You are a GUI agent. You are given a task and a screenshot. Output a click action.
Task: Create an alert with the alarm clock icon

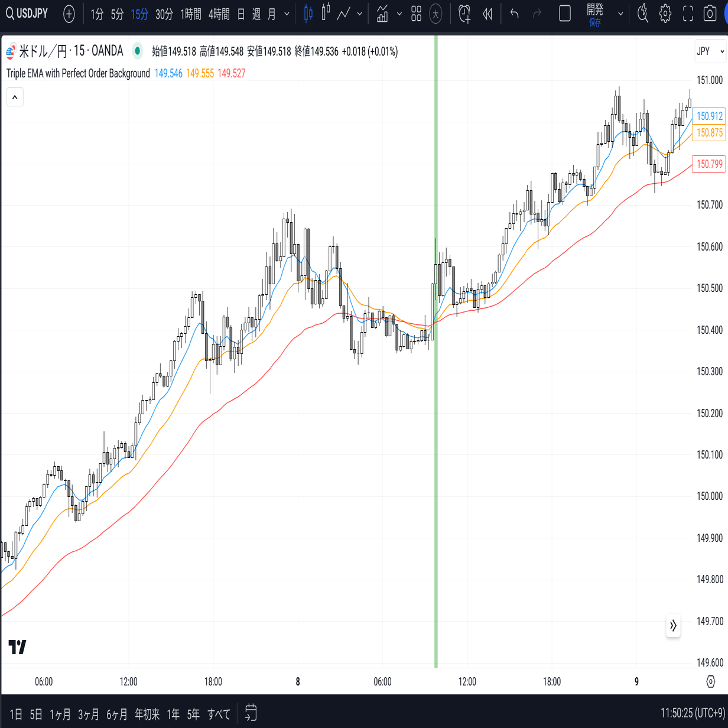click(x=465, y=14)
